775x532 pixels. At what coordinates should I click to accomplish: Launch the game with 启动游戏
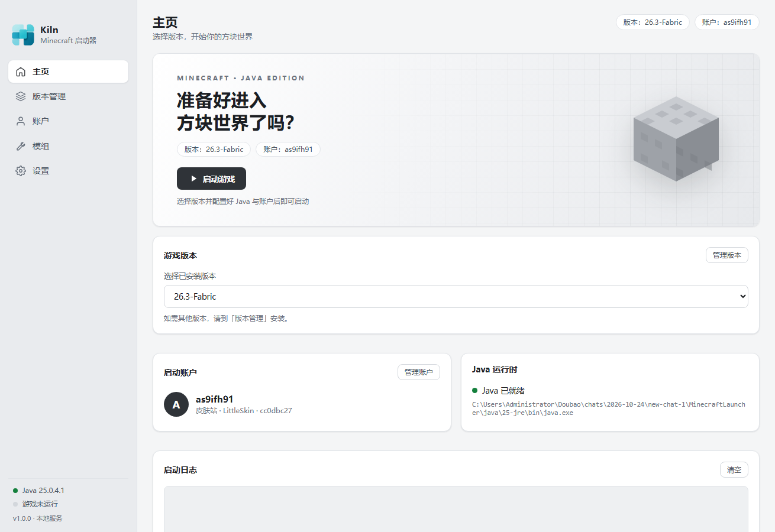click(211, 179)
